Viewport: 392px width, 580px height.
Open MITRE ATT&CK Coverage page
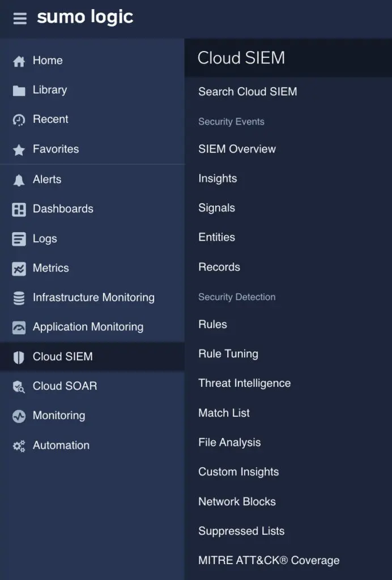(269, 560)
